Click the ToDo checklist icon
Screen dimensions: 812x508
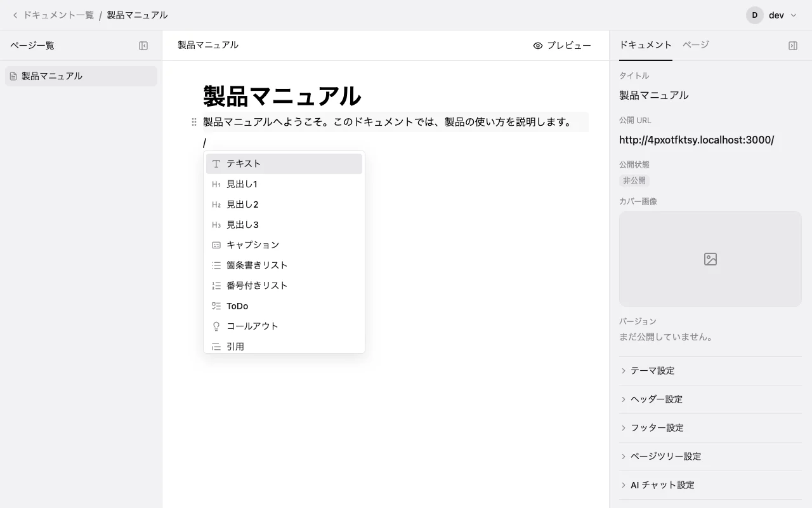click(x=216, y=306)
